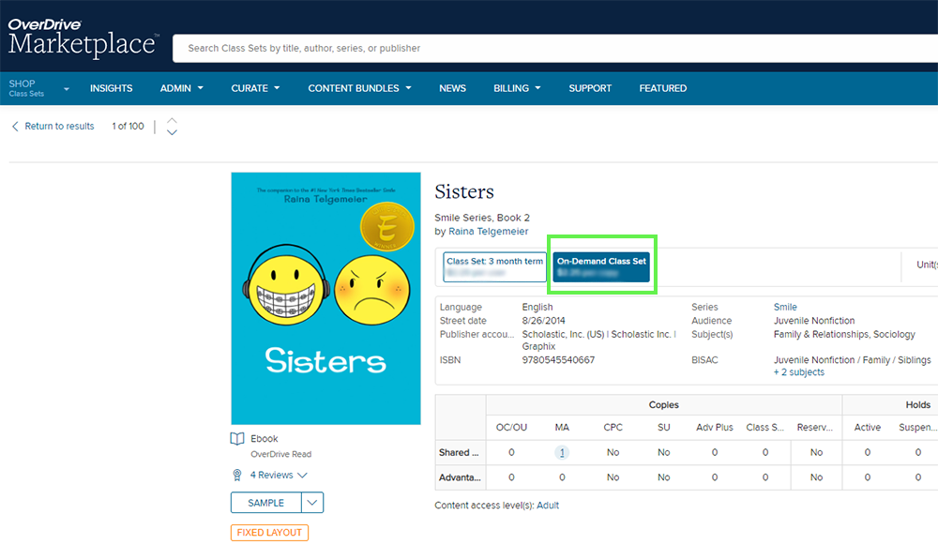The width and height of the screenshot is (938, 560).
Task: Click the Language value 'English'
Action: [537, 307]
